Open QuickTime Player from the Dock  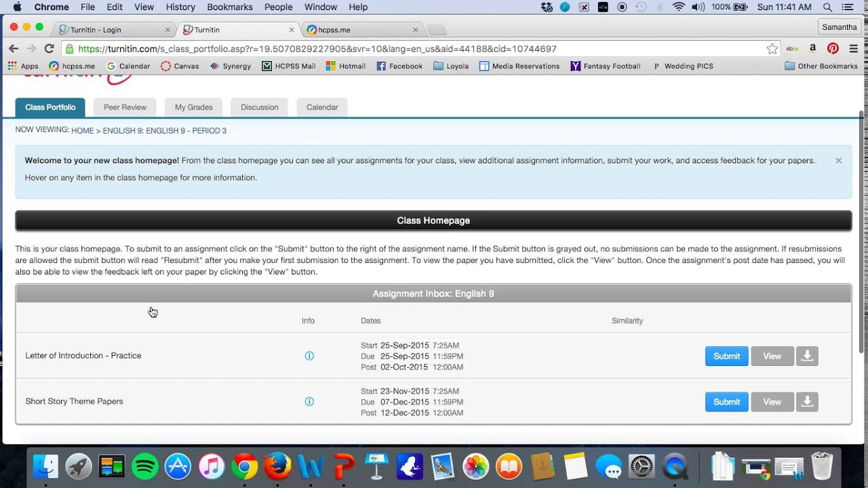coord(675,466)
